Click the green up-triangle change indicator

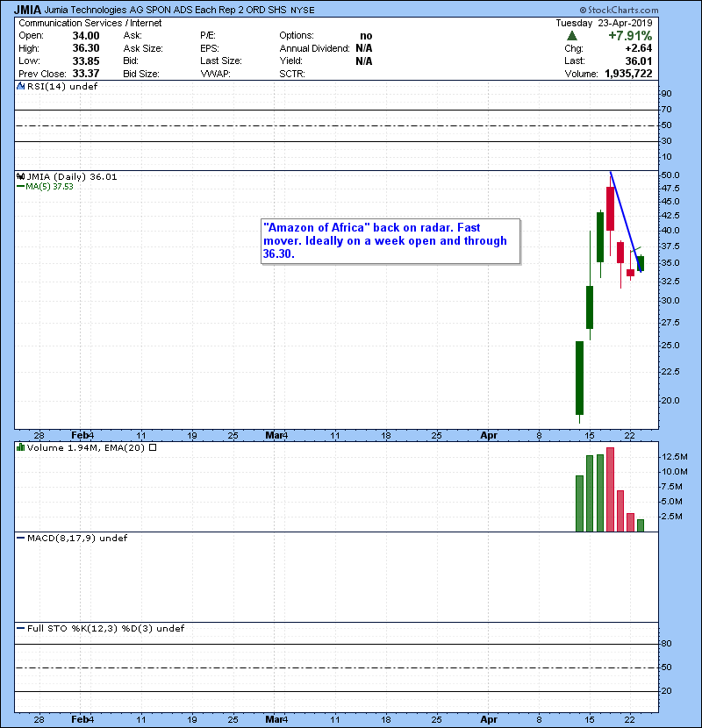point(572,35)
